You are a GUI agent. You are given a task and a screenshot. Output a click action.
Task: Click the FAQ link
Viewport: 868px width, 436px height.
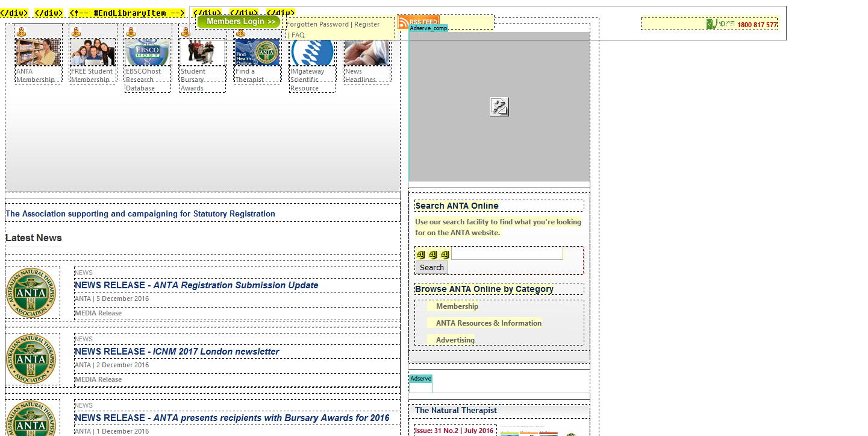tap(298, 35)
